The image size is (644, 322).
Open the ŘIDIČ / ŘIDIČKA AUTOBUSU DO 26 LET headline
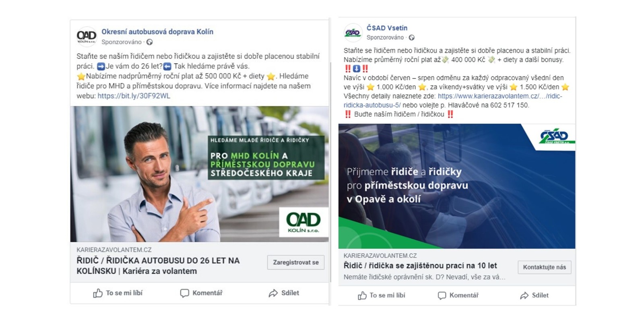(x=158, y=266)
